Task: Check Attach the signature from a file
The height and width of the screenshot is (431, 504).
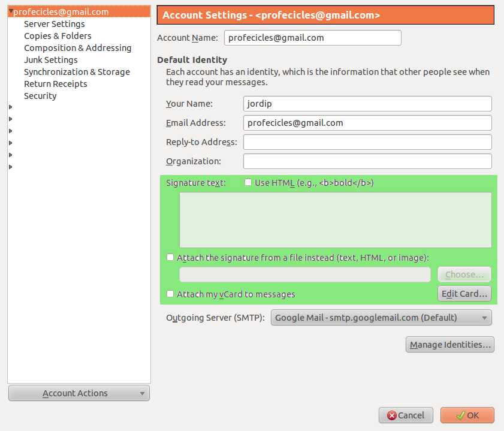Action: pyautogui.click(x=171, y=258)
